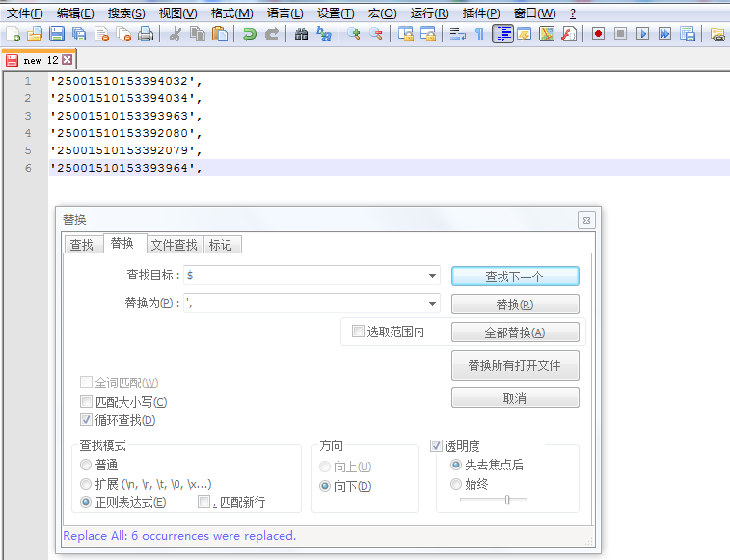The width and height of the screenshot is (730, 560).
Task: Click the 替换(R) button
Action: [515, 305]
